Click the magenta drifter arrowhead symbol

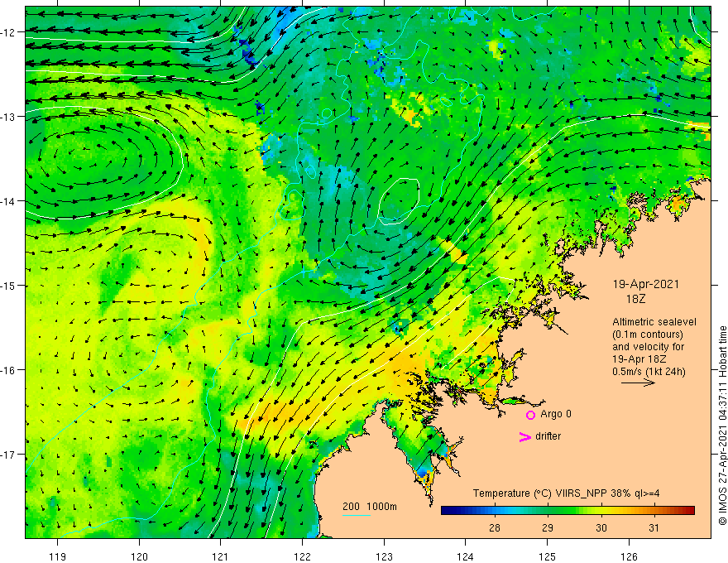click(x=525, y=436)
